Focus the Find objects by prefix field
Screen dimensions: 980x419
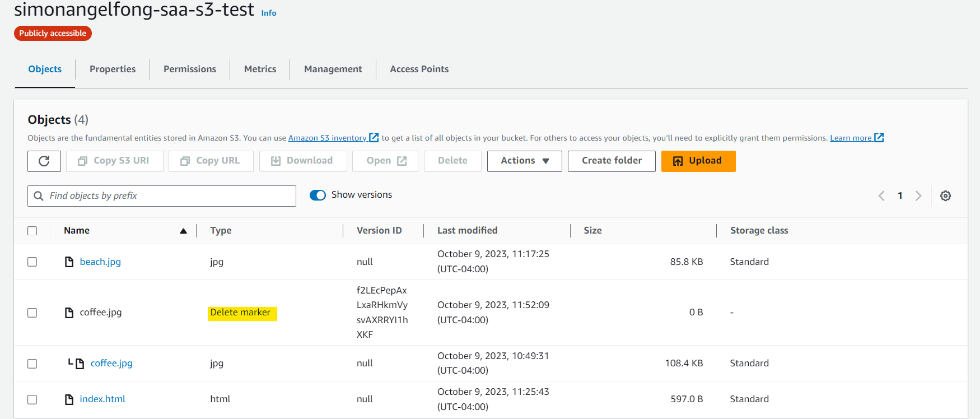162,196
